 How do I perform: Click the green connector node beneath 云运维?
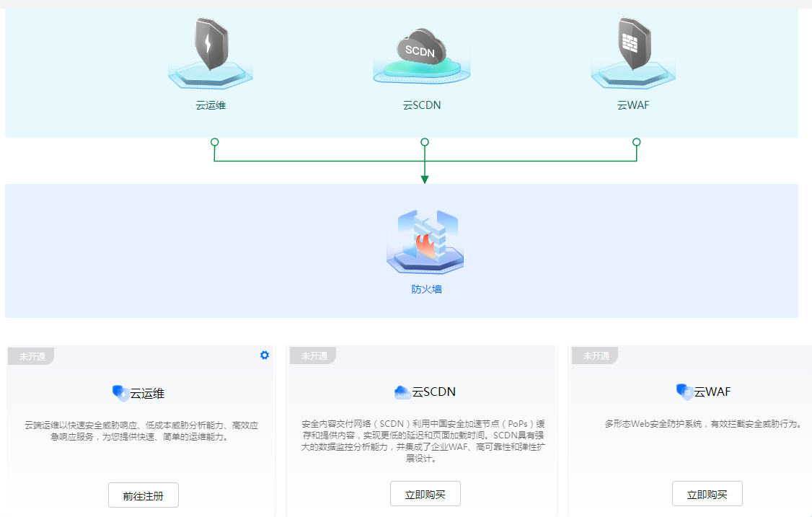point(214,142)
